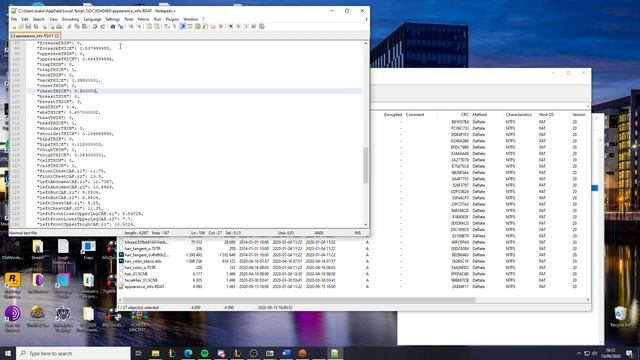The height and width of the screenshot is (360, 640).
Task: Open File Explorer from the taskbar
Action: coord(155,353)
